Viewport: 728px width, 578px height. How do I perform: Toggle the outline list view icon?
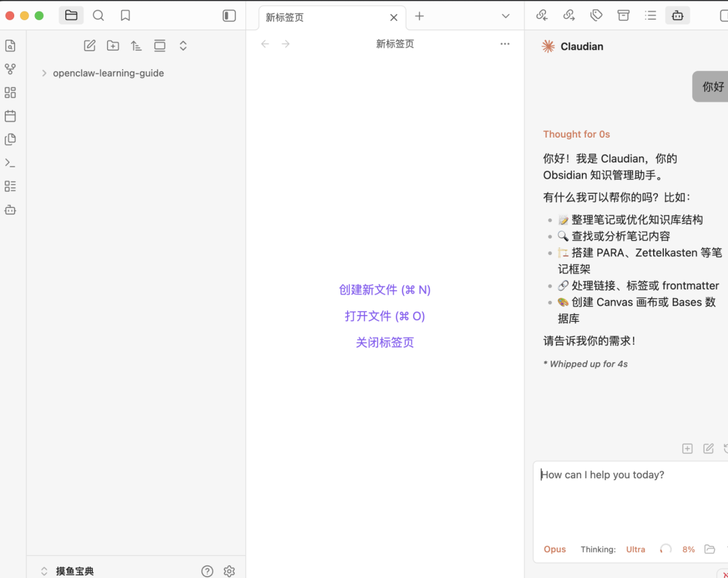coord(650,15)
